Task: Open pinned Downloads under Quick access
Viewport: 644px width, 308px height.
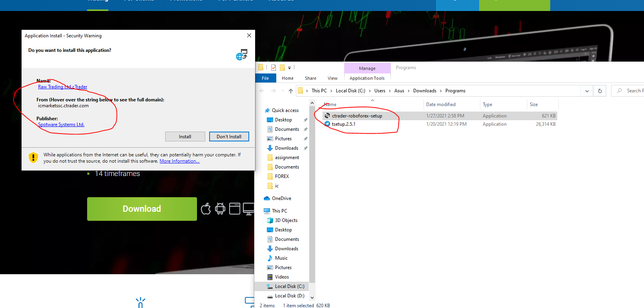Action: click(286, 148)
